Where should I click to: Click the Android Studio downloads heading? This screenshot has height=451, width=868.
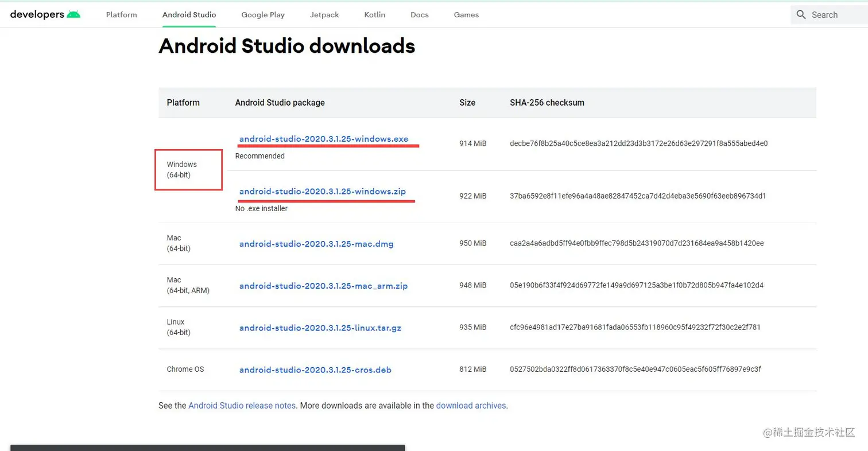286,46
